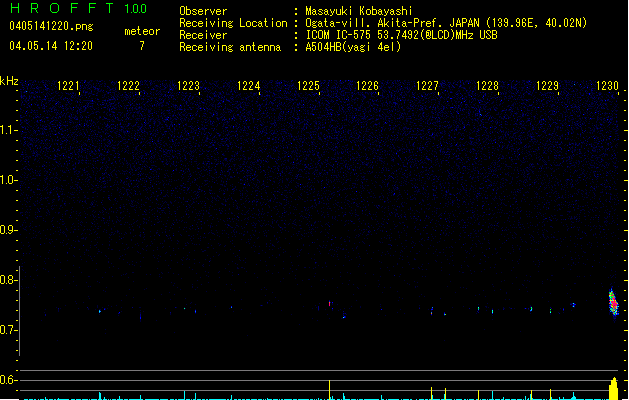Image resolution: width=629 pixels, height=400 pixels.
Task: Click the 1222 time marker
Action: [x=128, y=86]
